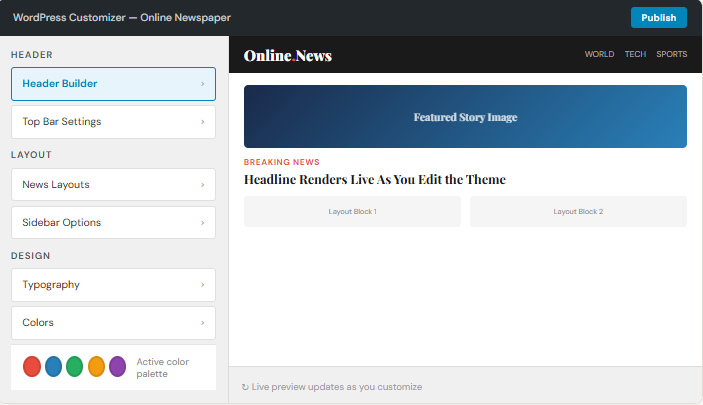Pick the red palette color swatch
Image resolution: width=703 pixels, height=405 pixels.
(32, 366)
